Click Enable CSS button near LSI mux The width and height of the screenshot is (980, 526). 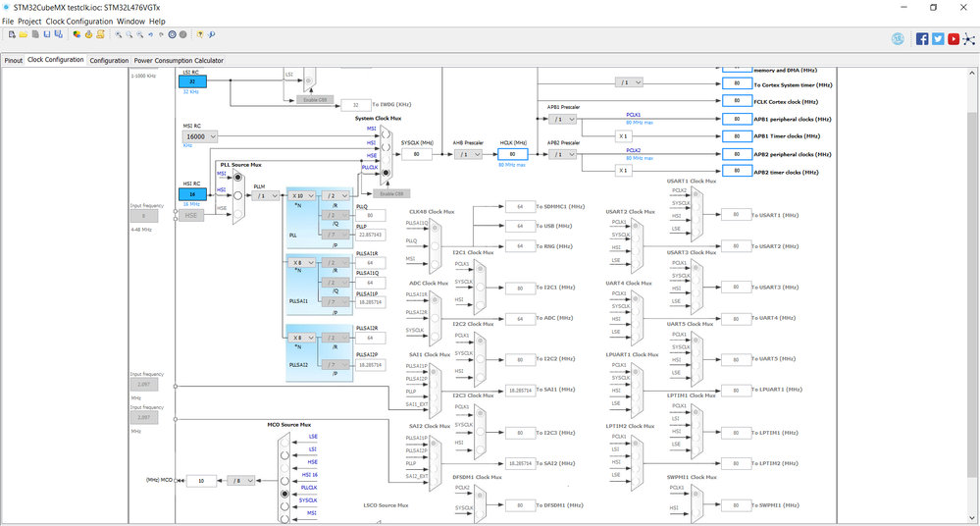[x=315, y=100]
